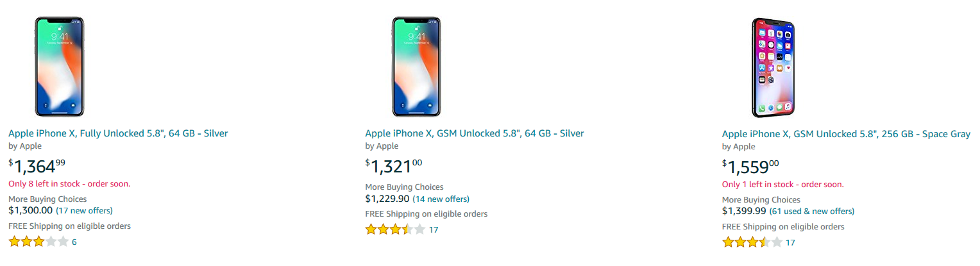This screenshot has height=266, width=980.
Task: Open the 256 GB Space Gray iPhone image
Action: pos(774,67)
